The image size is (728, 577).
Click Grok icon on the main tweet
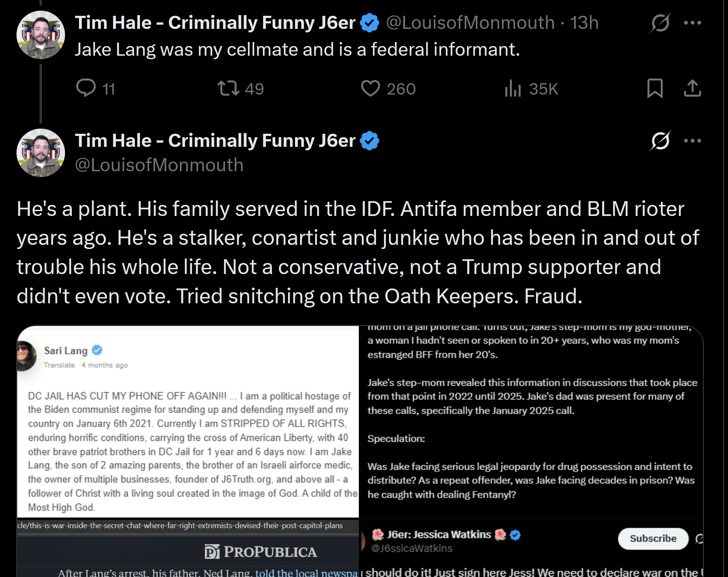660,141
